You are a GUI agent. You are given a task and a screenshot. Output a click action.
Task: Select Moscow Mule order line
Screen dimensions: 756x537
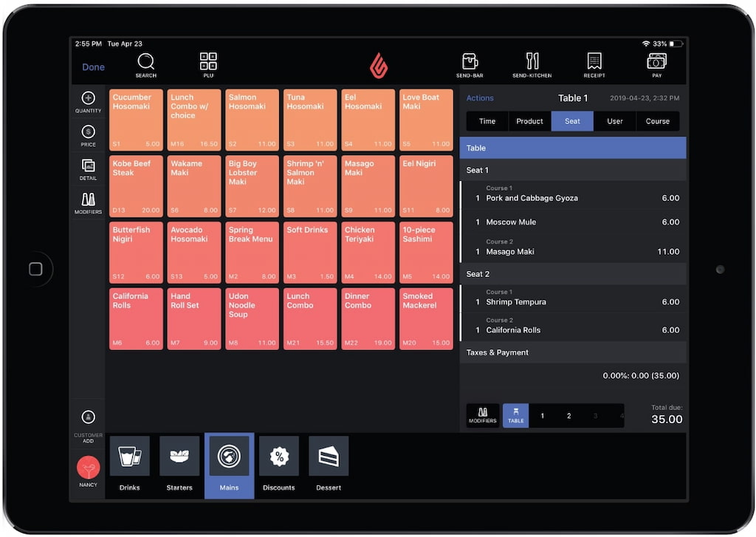[x=573, y=222]
